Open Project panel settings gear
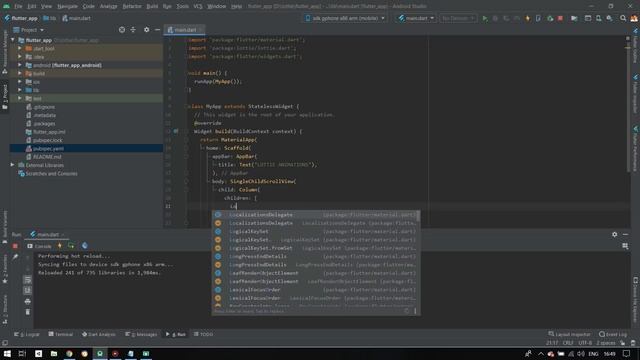 pyautogui.click(x=147, y=30)
